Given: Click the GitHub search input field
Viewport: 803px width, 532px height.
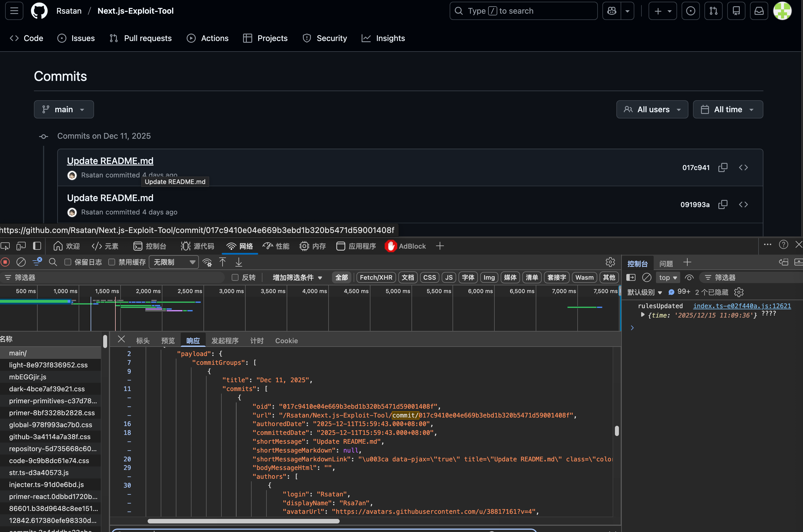Looking at the screenshot, I should [523, 11].
